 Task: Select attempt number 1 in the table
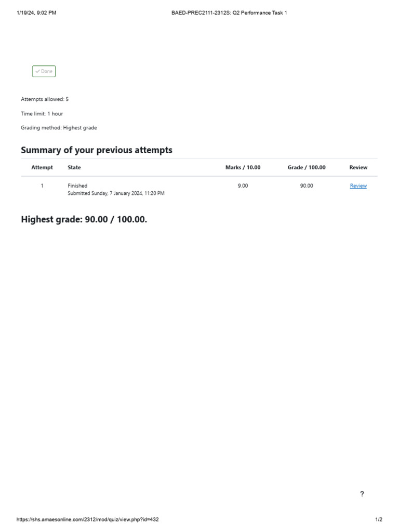pyautogui.click(x=42, y=185)
